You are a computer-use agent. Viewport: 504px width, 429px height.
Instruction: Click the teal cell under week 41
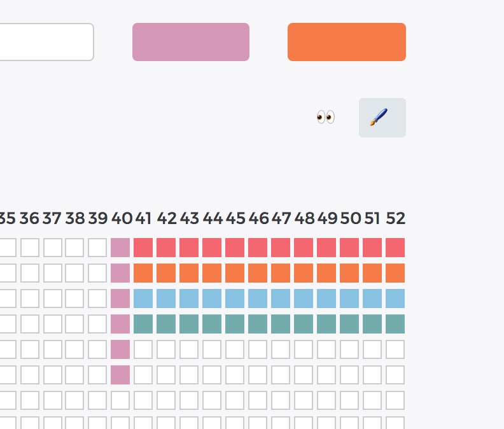coord(143,324)
